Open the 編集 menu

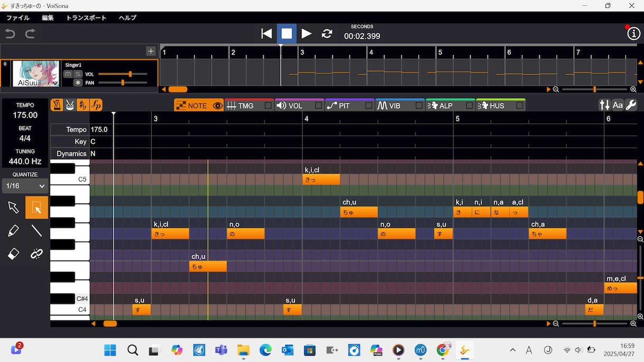[48, 18]
